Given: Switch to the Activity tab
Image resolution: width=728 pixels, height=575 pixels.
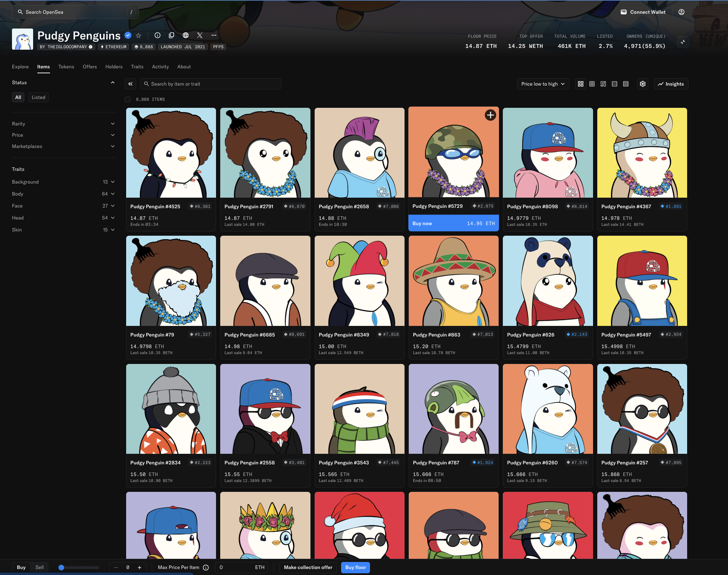Looking at the screenshot, I should [160, 67].
